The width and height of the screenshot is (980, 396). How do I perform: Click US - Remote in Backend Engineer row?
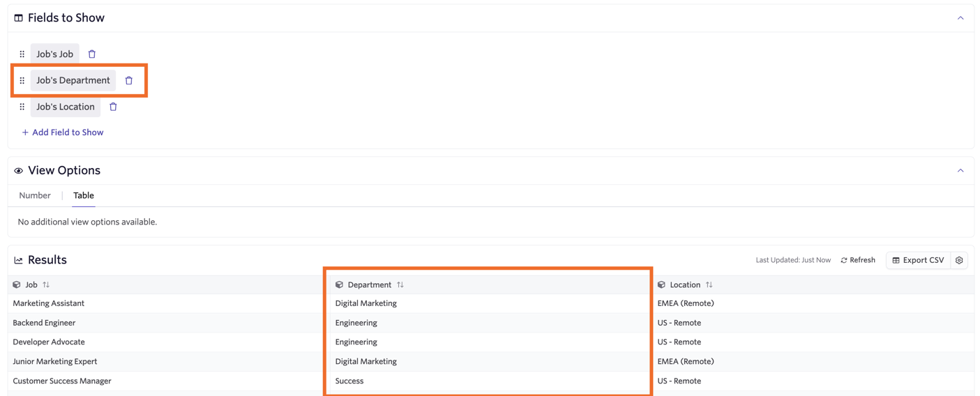[679, 323]
